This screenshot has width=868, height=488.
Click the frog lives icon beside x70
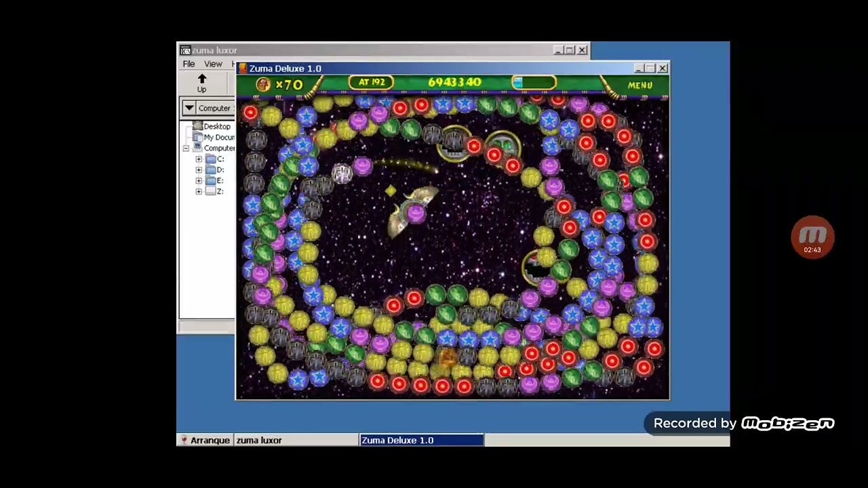pos(263,84)
